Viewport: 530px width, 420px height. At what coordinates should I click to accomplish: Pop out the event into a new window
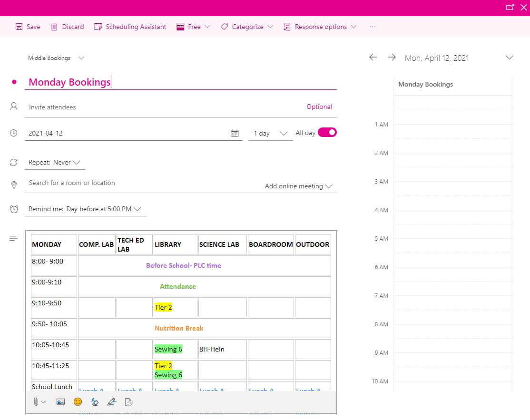coord(510,8)
